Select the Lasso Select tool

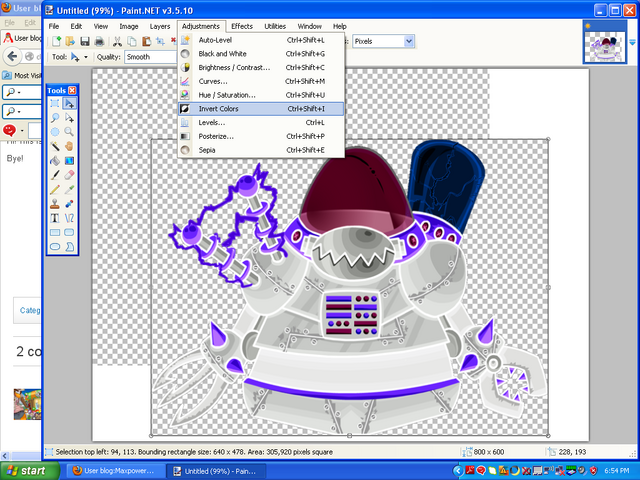pyautogui.click(x=55, y=118)
